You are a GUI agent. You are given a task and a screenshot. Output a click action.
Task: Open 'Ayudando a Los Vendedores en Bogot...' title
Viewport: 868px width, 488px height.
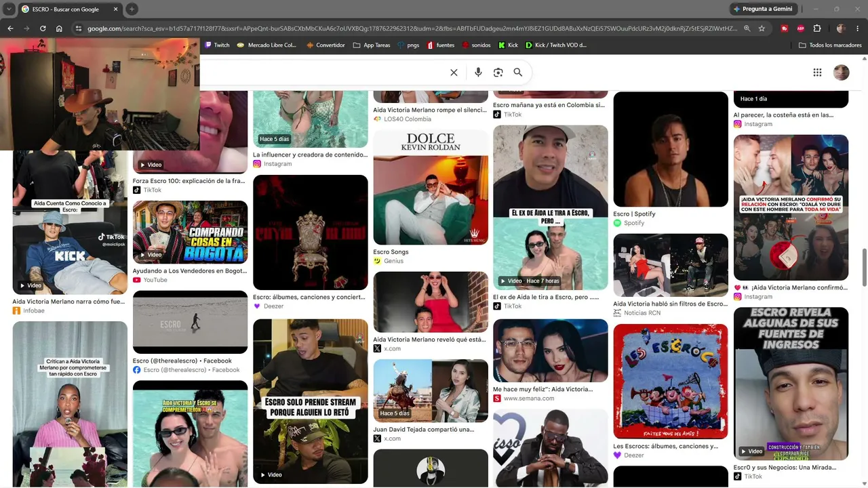pyautogui.click(x=190, y=271)
